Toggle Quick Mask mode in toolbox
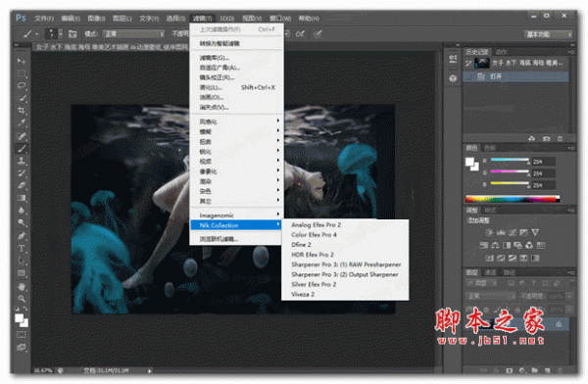 point(22,334)
